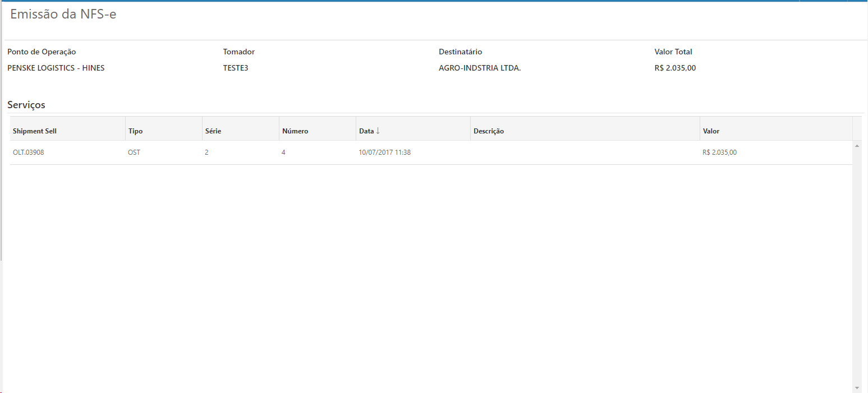The image size is (868, 393).
Task: Open the Série link with value 2
Action: [x=206, y=152]
